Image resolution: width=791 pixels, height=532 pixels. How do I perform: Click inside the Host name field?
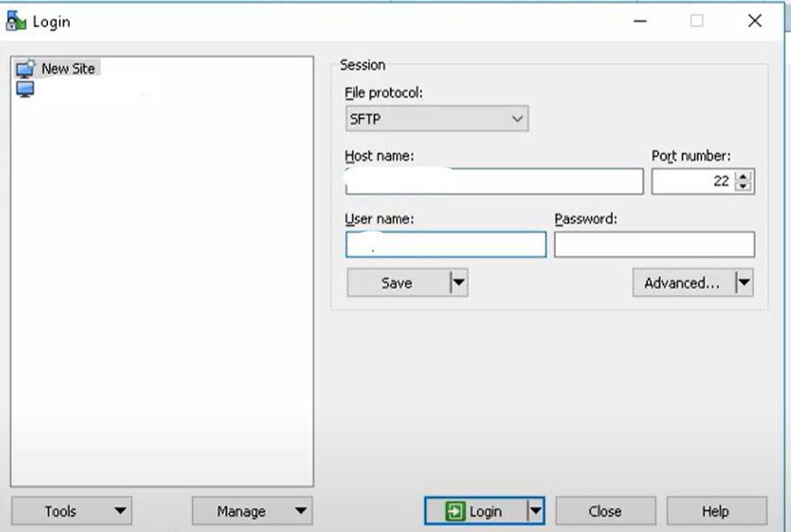click(x=493, y=181)
